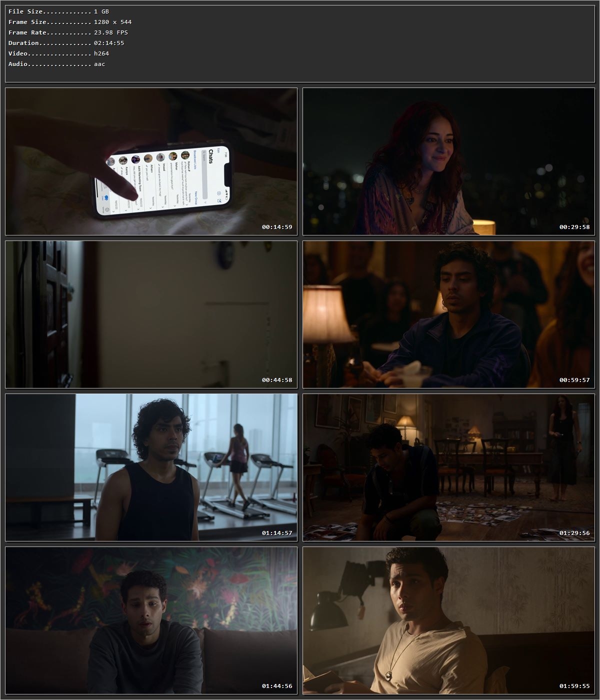Open the Broadcast Lists link
The height and width of the screenshot is (700, 600).
(194, 160)
